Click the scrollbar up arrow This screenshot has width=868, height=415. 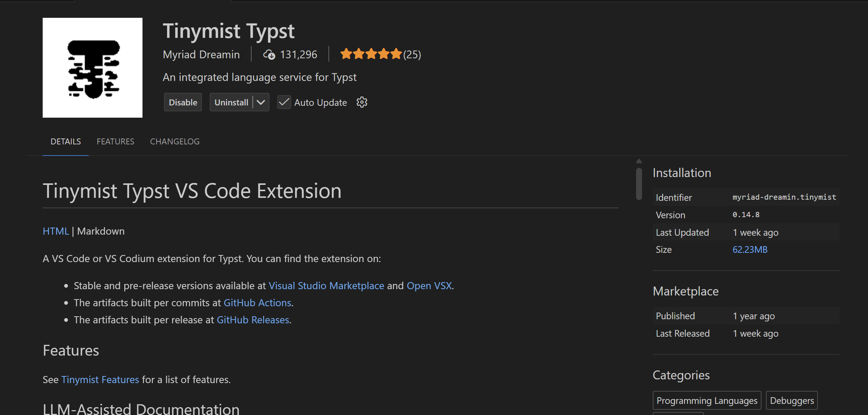point(639,161)
